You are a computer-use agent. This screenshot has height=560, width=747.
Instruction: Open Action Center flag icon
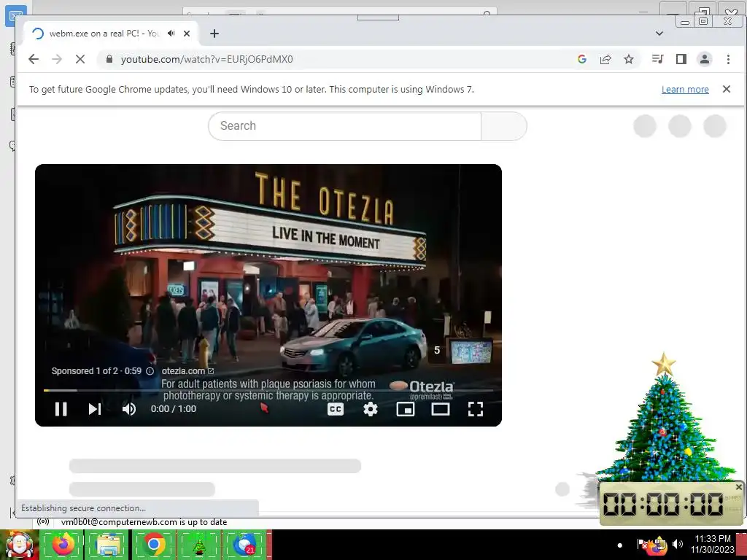pos(642,544)
